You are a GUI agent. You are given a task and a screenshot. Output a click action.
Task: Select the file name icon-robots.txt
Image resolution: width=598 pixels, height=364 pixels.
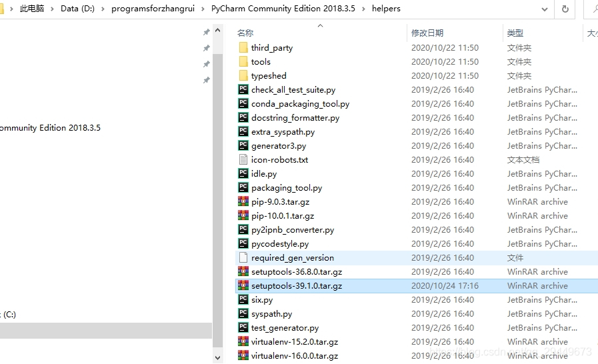tap(279, 160)
